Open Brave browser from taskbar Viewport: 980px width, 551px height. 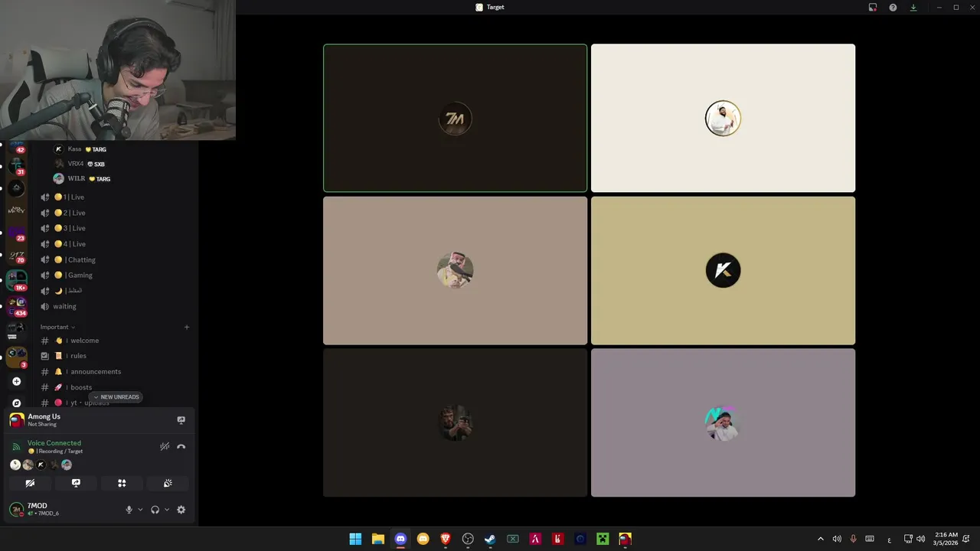[x=446, y=539]
